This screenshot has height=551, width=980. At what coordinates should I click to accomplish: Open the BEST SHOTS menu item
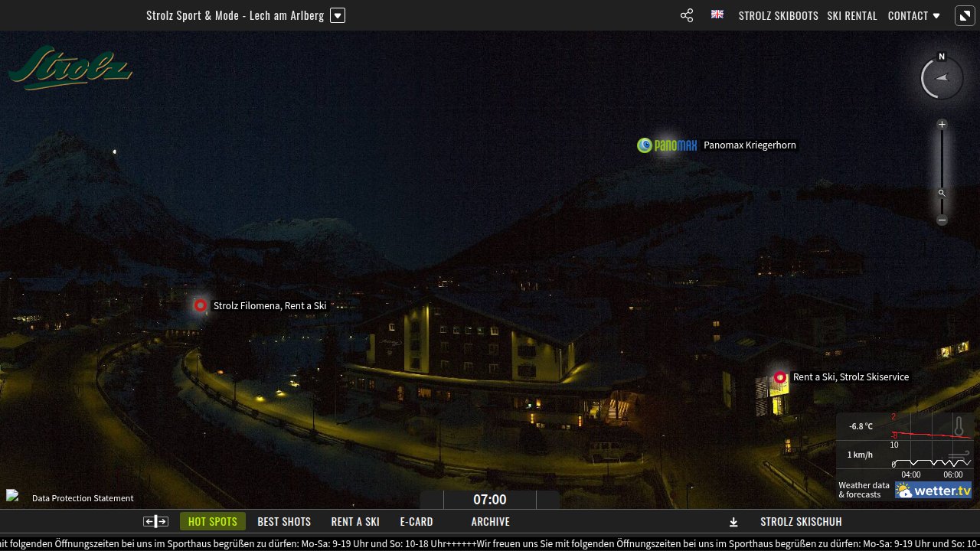[284, 522]
